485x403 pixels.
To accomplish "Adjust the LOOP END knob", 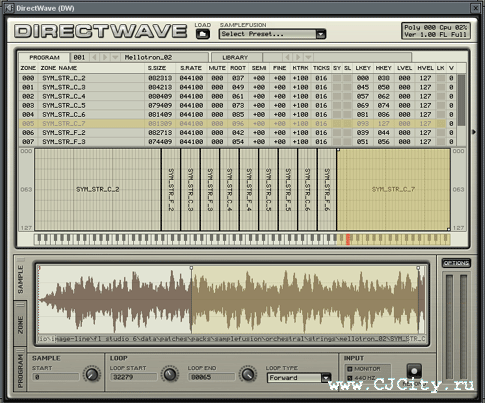I will (248, 374).
